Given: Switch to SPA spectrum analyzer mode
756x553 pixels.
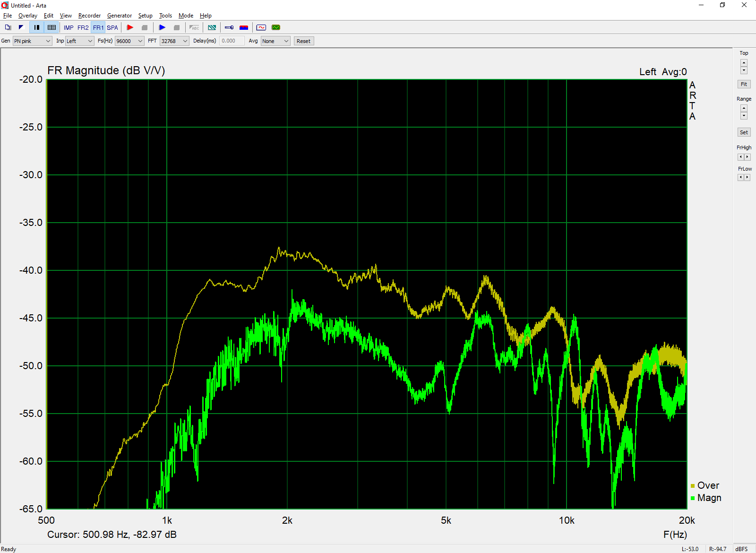Looking at the screenshot, I should pos(112,28).
